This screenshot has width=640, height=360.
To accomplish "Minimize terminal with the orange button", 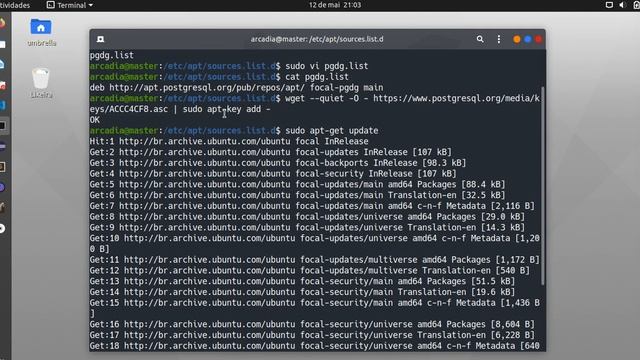I will tap(517, 39).
